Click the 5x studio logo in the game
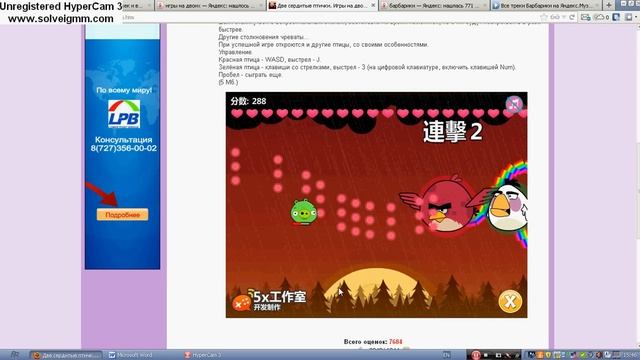Image resolution: width=640 pixels, height=360 pixels. 269,300
